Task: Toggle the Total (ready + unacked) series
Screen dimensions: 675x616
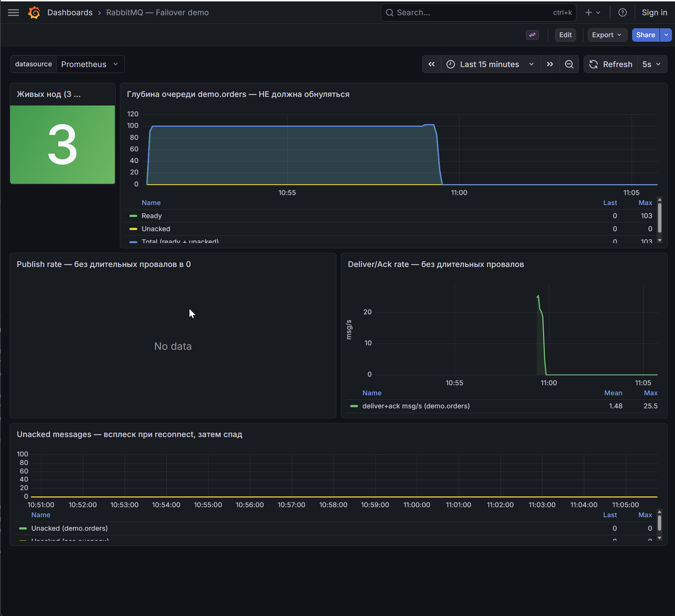Action: pos(180,241)
